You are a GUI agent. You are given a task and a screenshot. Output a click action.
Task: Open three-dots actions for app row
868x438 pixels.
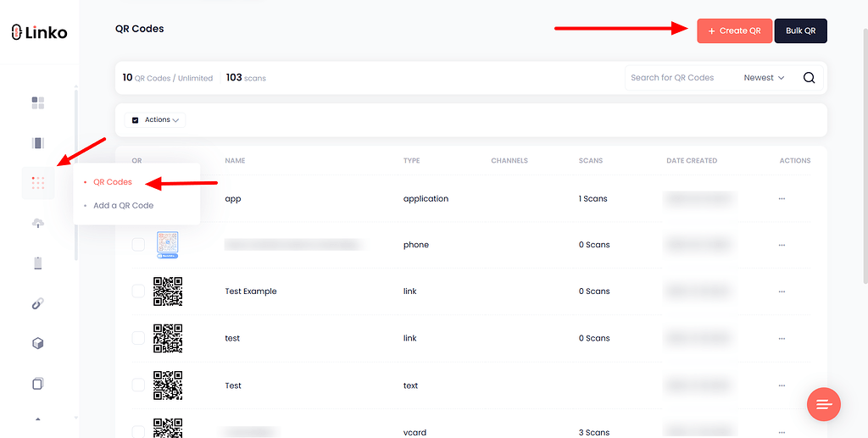(x=782, y=199)
